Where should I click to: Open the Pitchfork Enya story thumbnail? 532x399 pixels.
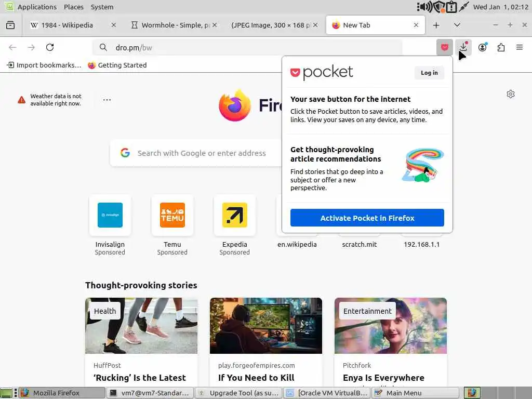tap(391, 326)
